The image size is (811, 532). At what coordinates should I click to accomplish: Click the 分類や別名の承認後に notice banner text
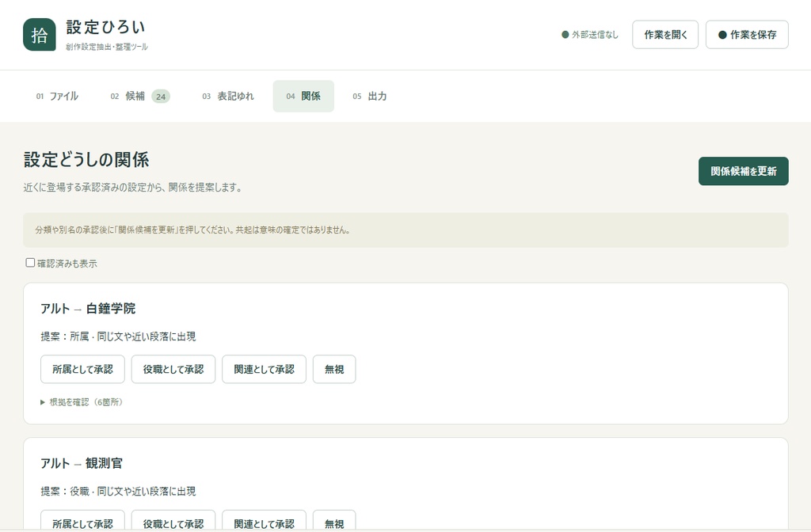[192, 230]
